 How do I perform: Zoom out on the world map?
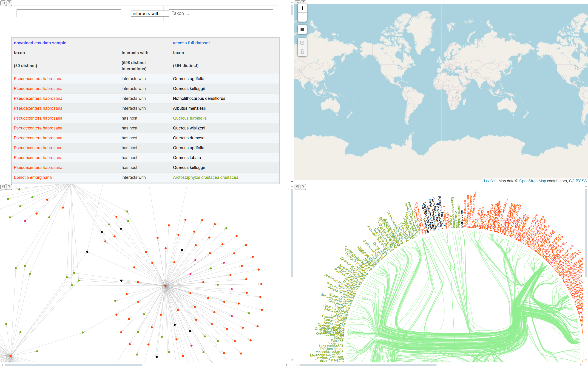click(x=302, y=17)
